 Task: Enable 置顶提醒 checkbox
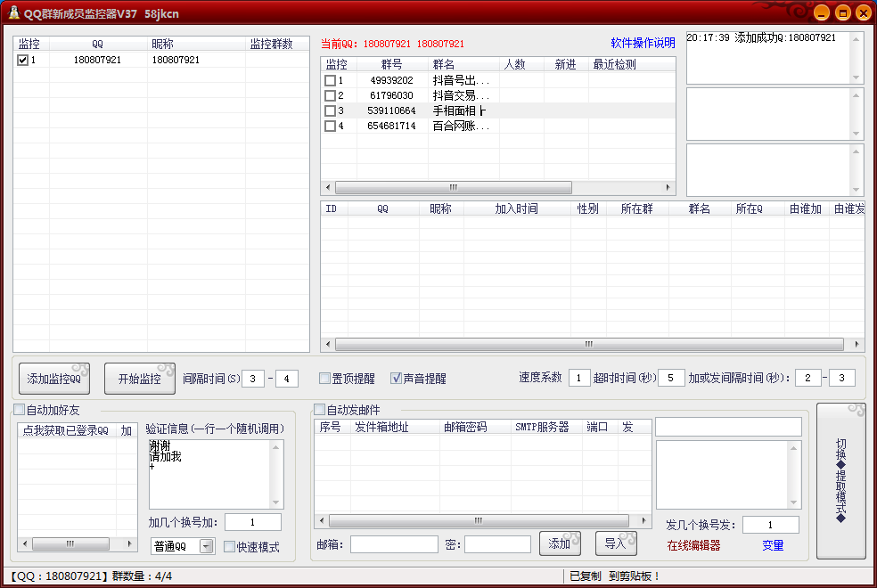pos(324,379)
